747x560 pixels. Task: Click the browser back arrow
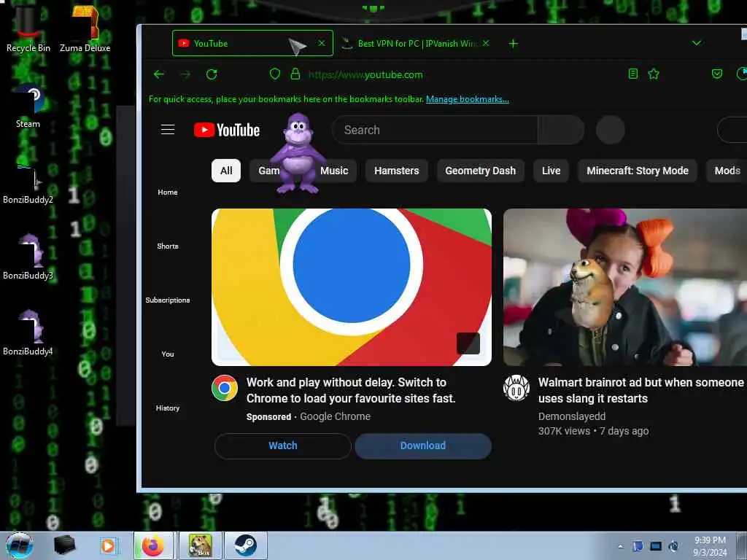coord(159,74)
